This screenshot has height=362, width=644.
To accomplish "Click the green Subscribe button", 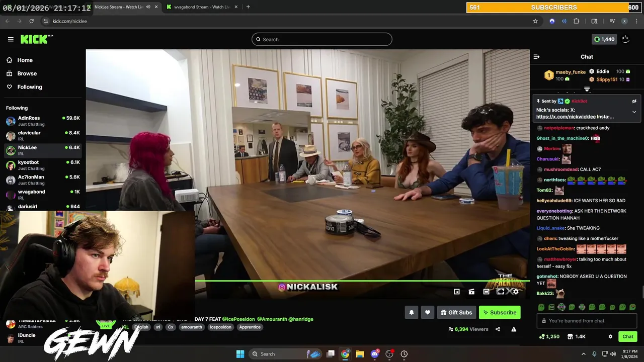I will 500,312.
